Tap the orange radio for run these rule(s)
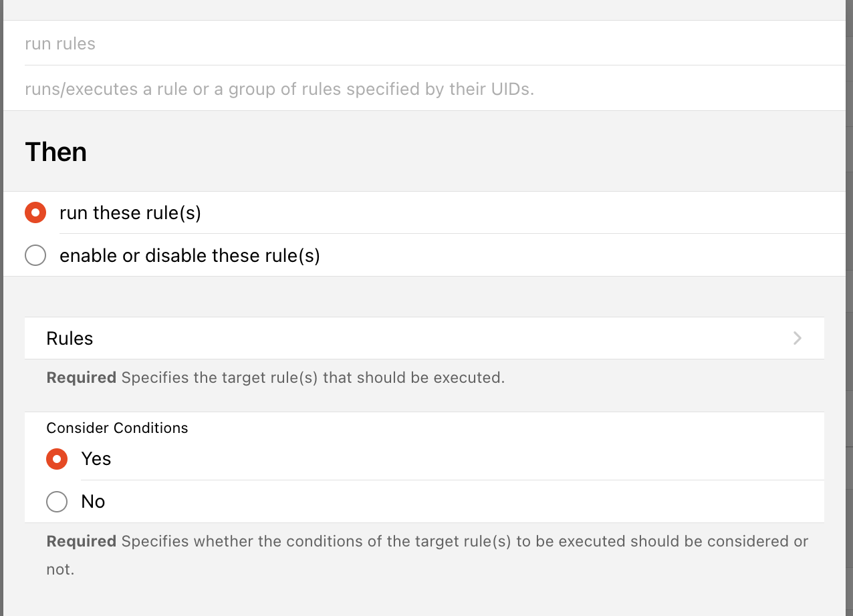Screen dimensions: 853x616 tap(35, 212)
